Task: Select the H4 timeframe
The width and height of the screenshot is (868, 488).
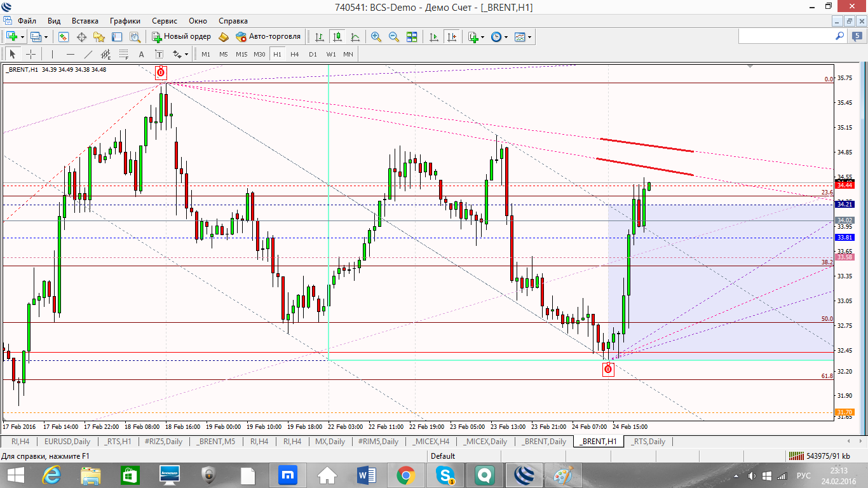Action: coord(295,54)
